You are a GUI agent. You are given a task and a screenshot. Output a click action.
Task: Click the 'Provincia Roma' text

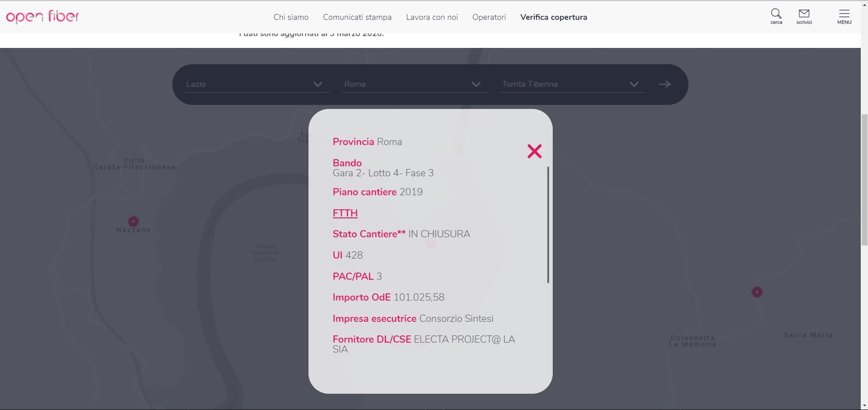[367, 142]
